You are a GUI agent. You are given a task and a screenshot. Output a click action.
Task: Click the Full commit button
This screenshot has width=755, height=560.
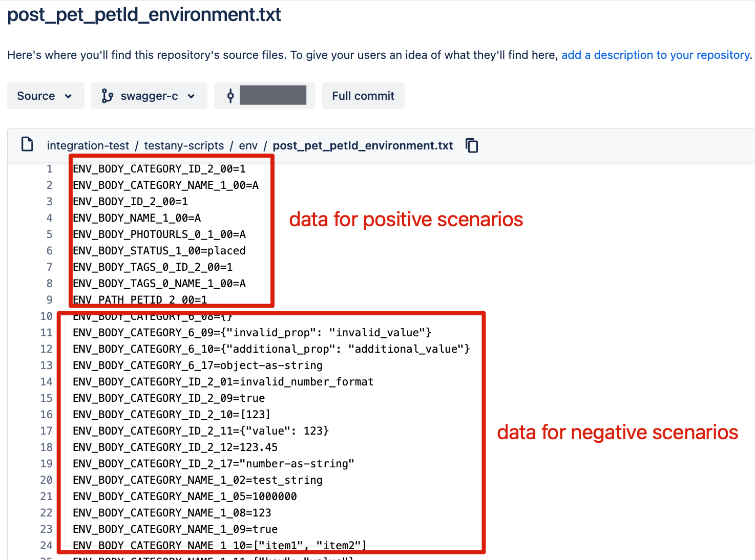363,96
